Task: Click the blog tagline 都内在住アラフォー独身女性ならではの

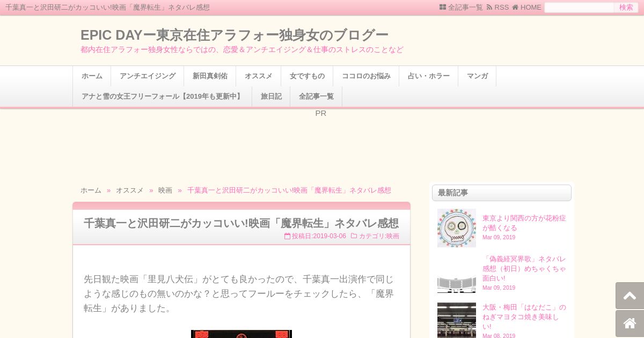Action: pos(242,49)
